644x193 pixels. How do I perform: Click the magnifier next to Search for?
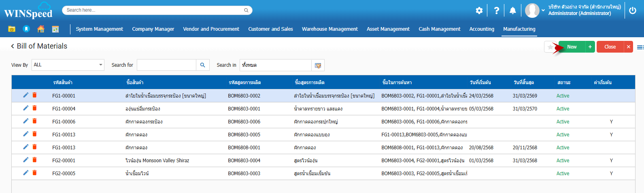coord(203,65)
